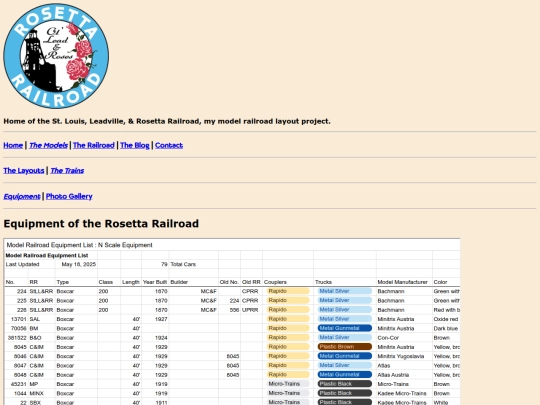Click the UPRR old railroad cell
Viewport: 540px width, 405px height.
coord(251,310)
